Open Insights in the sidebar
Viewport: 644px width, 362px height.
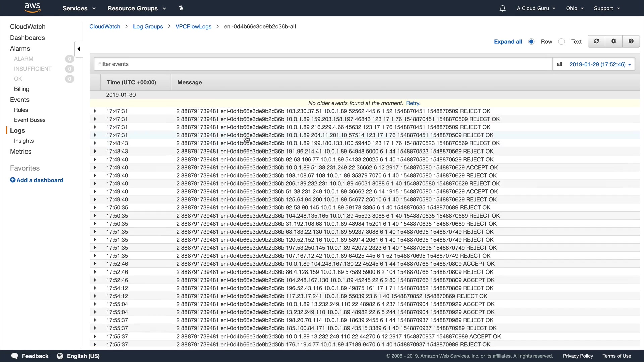[24, 141]
